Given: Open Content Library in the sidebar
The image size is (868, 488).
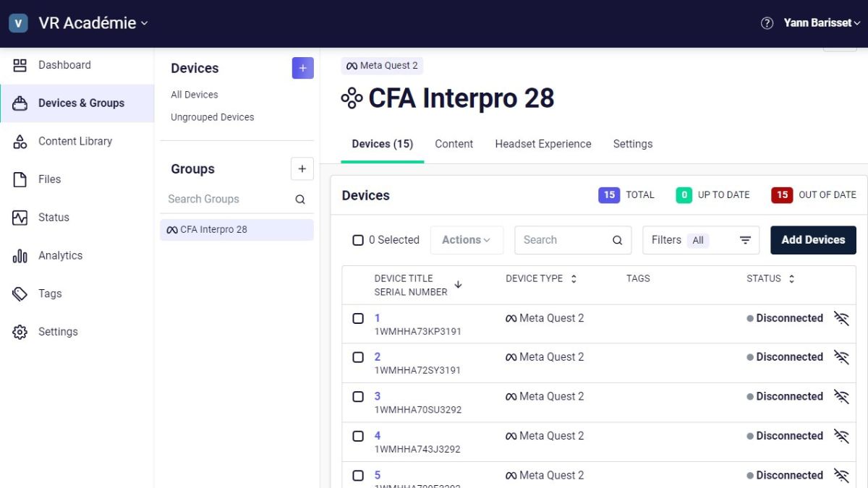Looking at the screenshot, I should pyautogui.click(x=75, y=142).
